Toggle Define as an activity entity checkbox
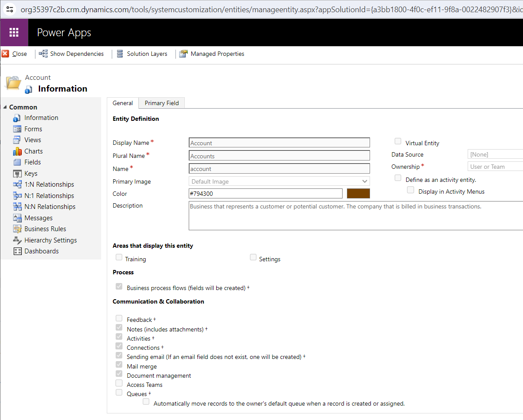This screenshot has width=523, height=420. [x=398, y=178]
